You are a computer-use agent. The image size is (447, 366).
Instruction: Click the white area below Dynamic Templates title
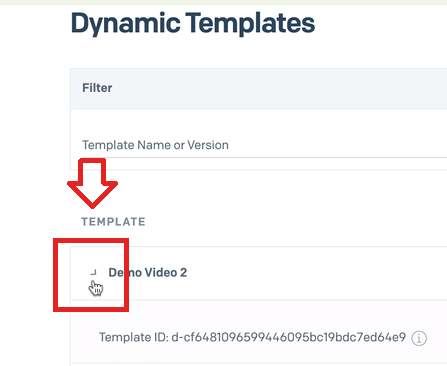click(223, 53)
